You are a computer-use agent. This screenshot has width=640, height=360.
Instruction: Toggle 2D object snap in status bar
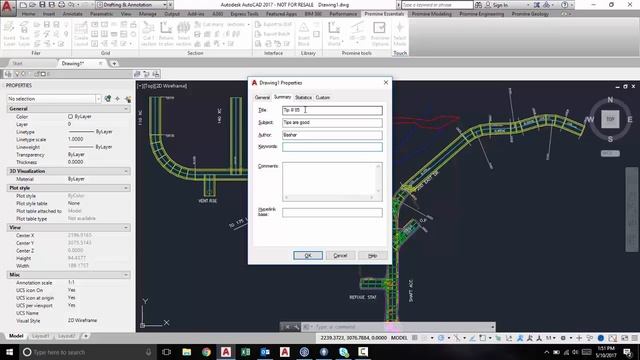point(483,338)
